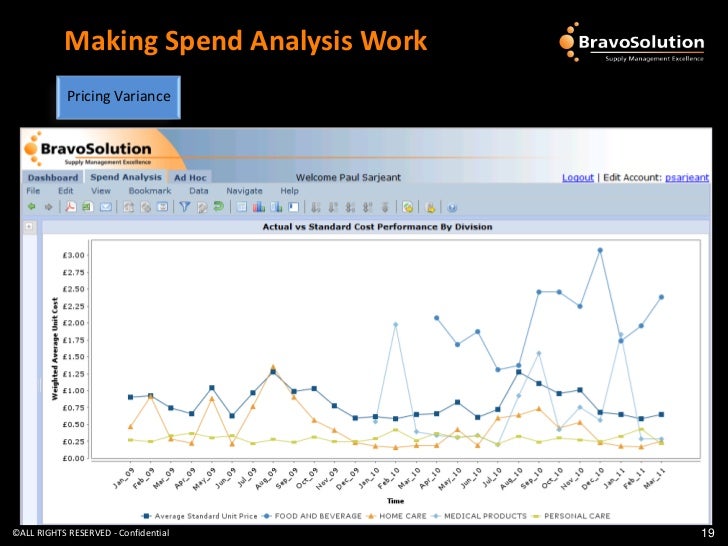This screenshot has height=546, width=728.
Task: Click the Pricing Variance blue box
Action: click(118, 97)
